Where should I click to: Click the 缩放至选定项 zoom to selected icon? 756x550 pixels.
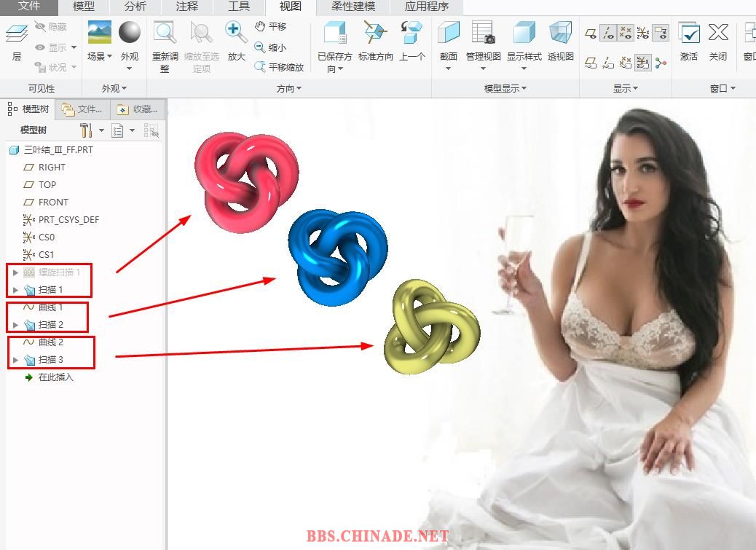(201, 34)
